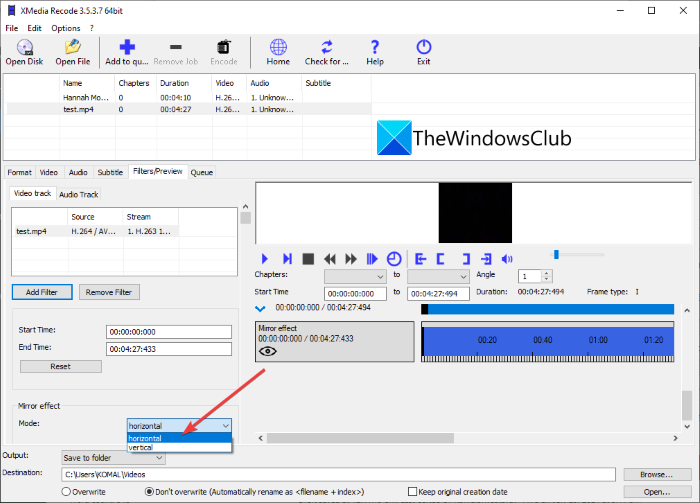This screenshot has height=503, width=700.
Task: Set the start bracket marker
Action: click(x=440, y=259)
